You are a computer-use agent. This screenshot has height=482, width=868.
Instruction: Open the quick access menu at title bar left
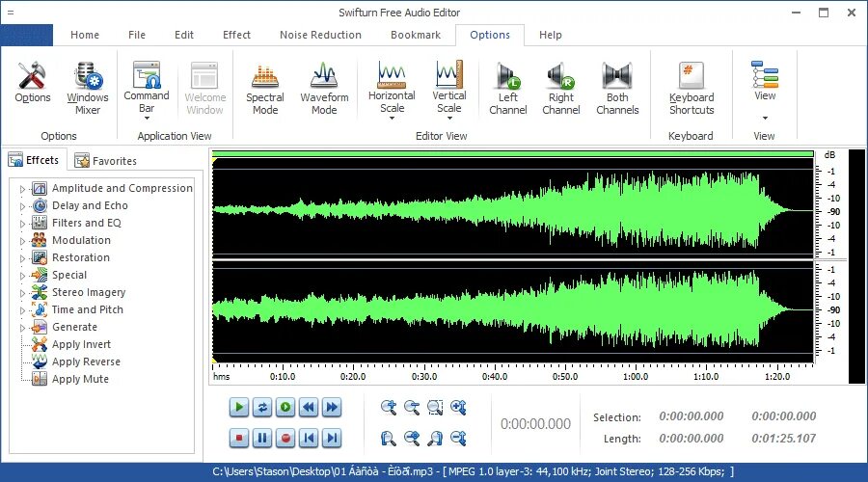tap(11, 13)
